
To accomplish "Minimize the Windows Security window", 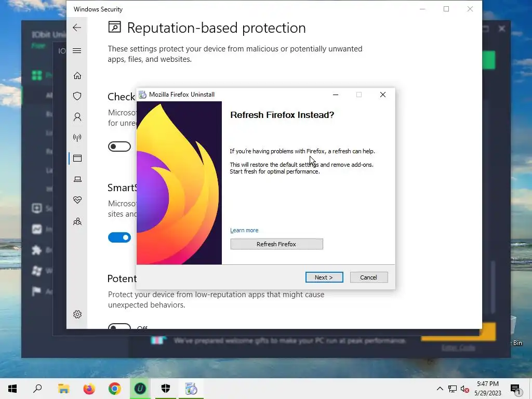I will (x=422, y=9).
